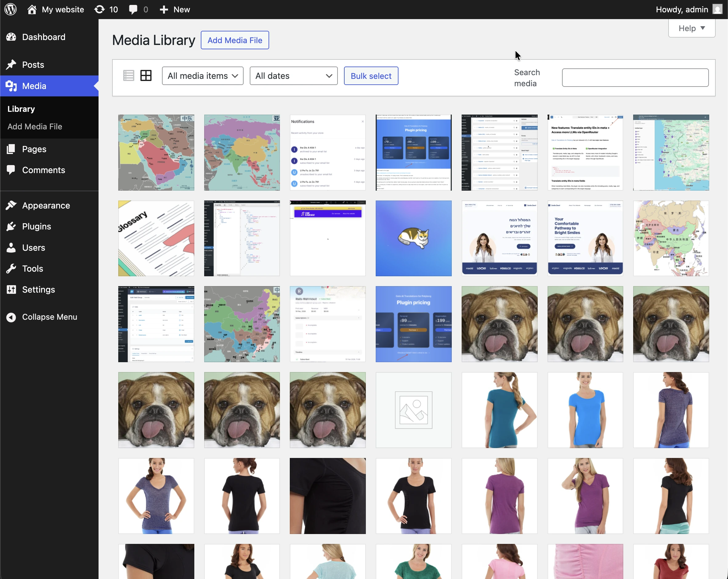Switch to grid view layout
The image size is (728, 579).
[x=146, y=75]
